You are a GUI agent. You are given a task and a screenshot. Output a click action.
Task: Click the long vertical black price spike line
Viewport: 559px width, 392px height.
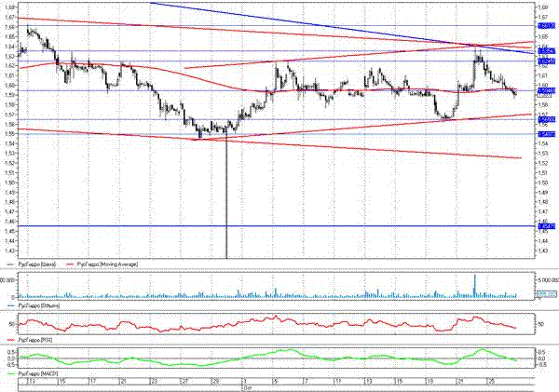coord(226,205)
